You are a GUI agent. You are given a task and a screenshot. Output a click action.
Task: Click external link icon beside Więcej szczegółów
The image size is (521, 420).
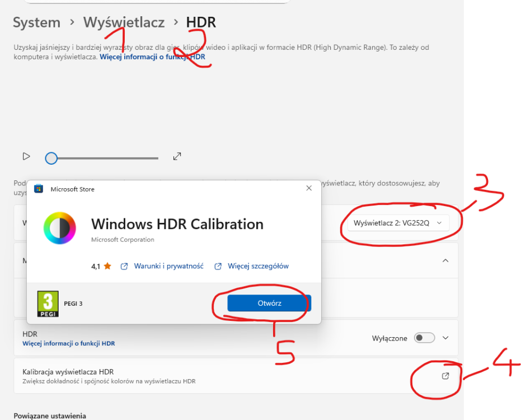[218, 266]
